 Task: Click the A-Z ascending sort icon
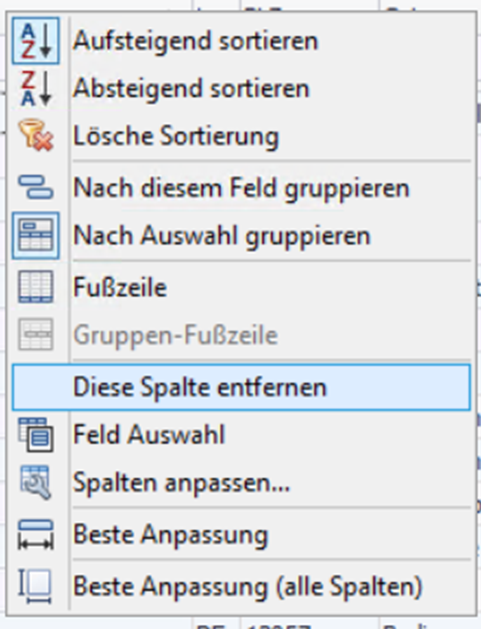click(36, 41)
